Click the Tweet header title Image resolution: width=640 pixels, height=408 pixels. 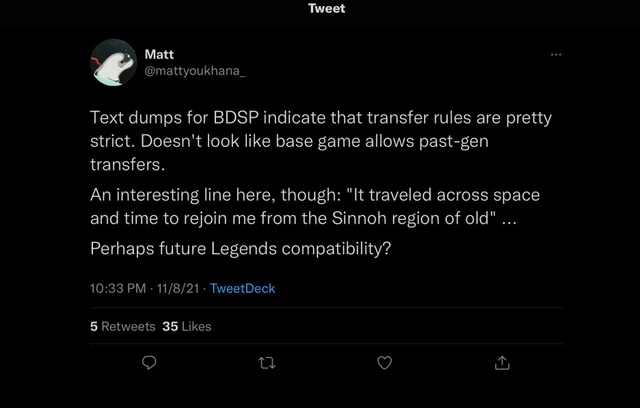(326, 8)
